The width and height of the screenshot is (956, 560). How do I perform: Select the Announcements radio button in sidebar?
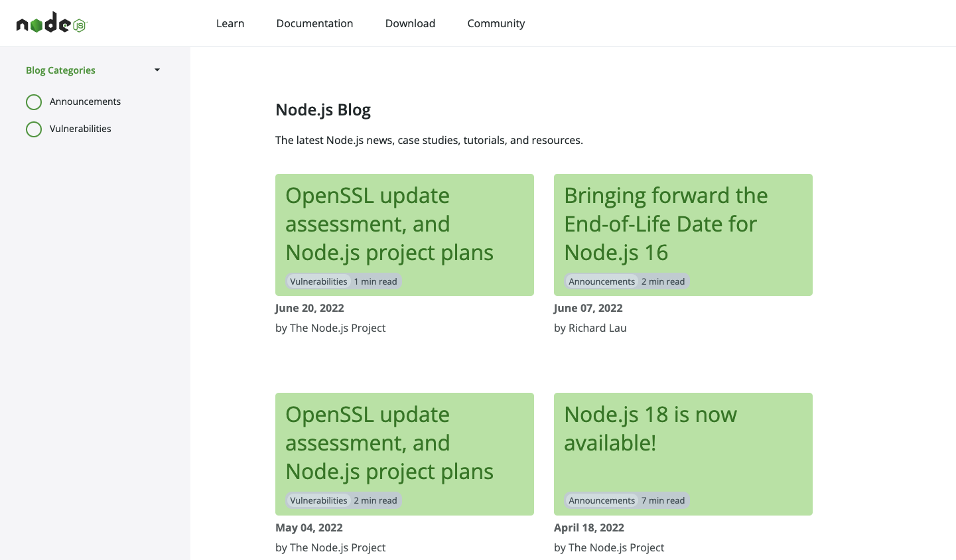click(34, 102)
